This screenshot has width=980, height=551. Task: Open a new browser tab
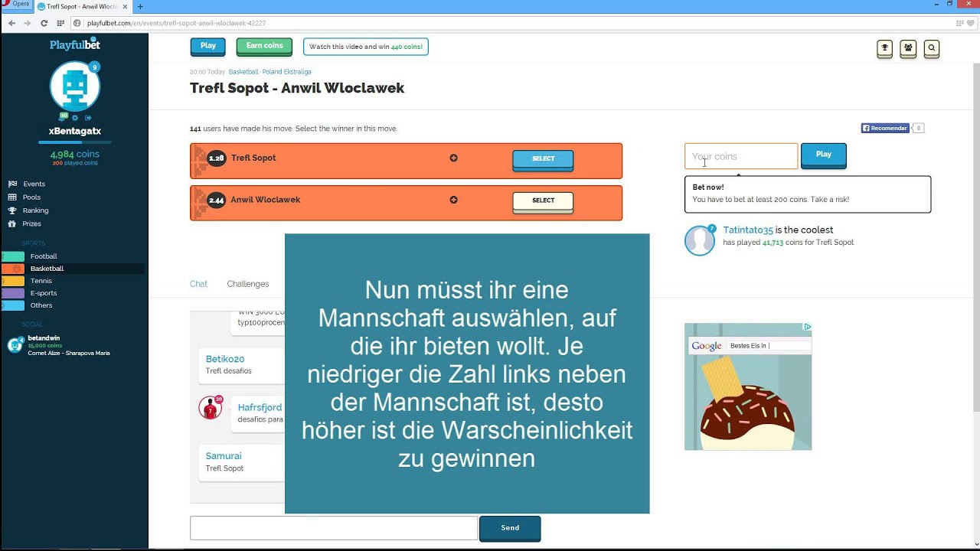[139, 6]
